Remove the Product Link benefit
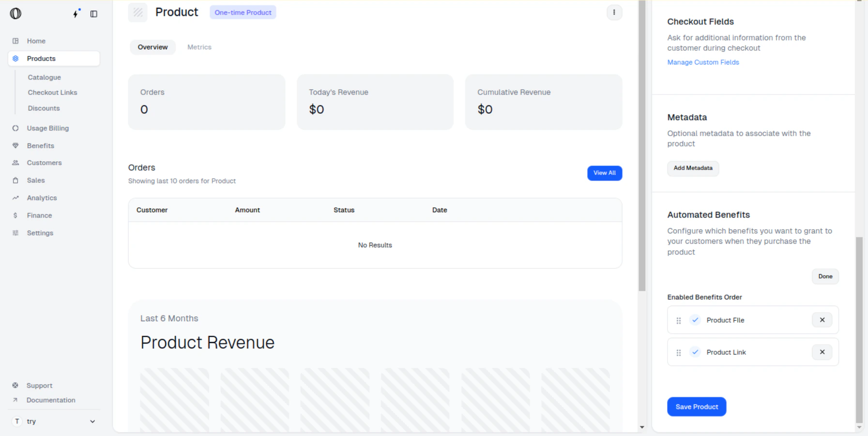Image resolution: width=868 pixels, height=436 pixels. [822, 352]
